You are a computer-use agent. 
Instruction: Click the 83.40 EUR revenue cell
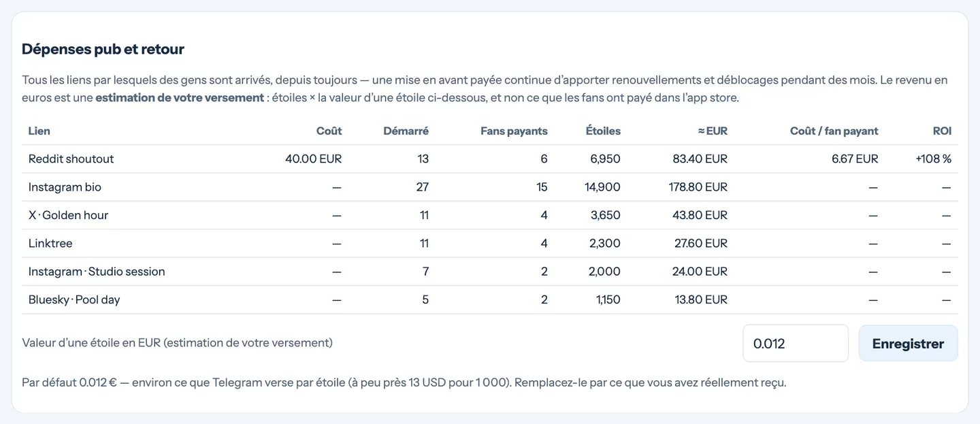pyautogui.click(x=702, y=159)
